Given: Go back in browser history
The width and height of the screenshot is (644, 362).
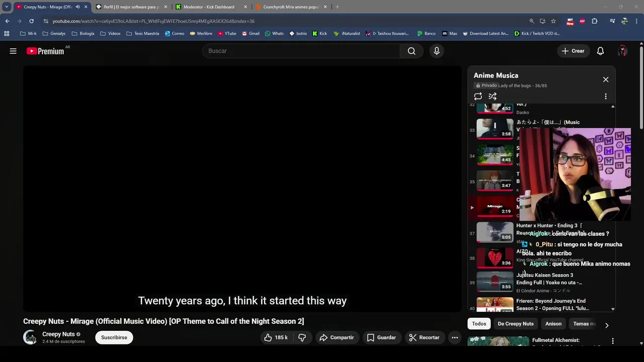Looking at the screenshot, I should [7, 21].
